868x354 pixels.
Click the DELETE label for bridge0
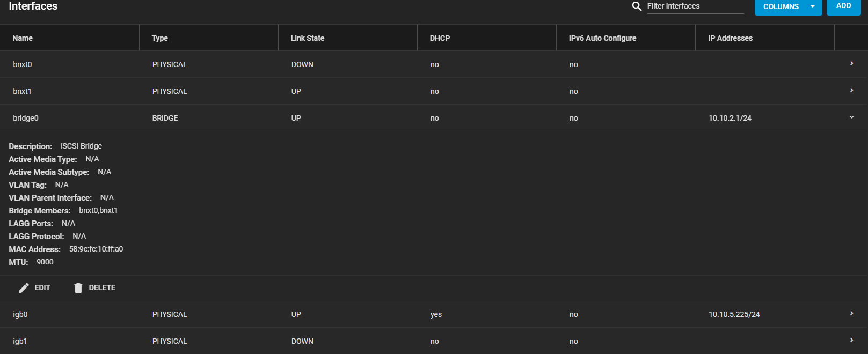[102, 287]
